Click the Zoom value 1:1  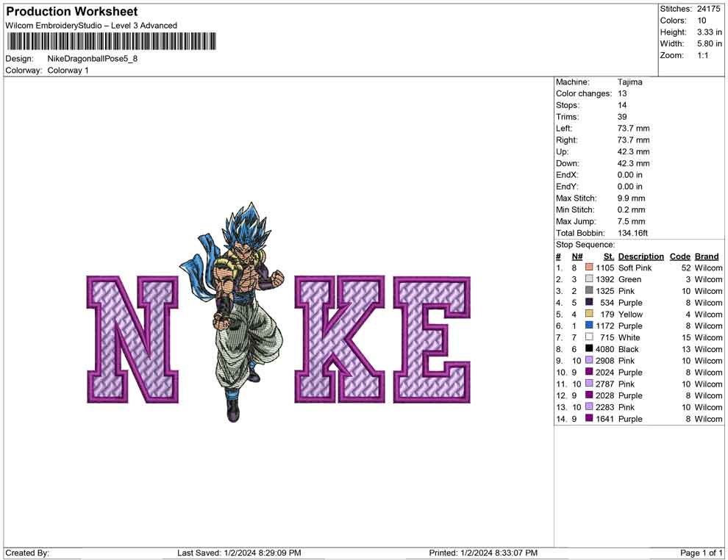click(703, 55)
